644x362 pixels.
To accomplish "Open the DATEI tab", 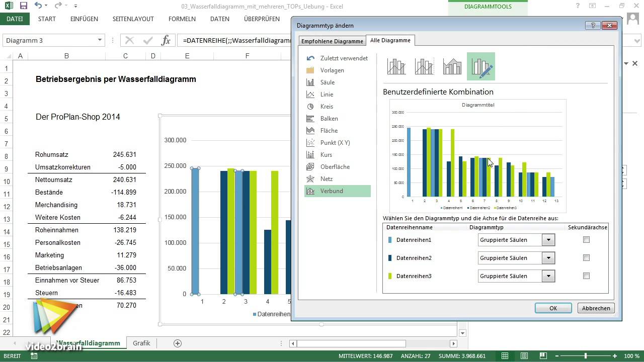I will 15,19.
